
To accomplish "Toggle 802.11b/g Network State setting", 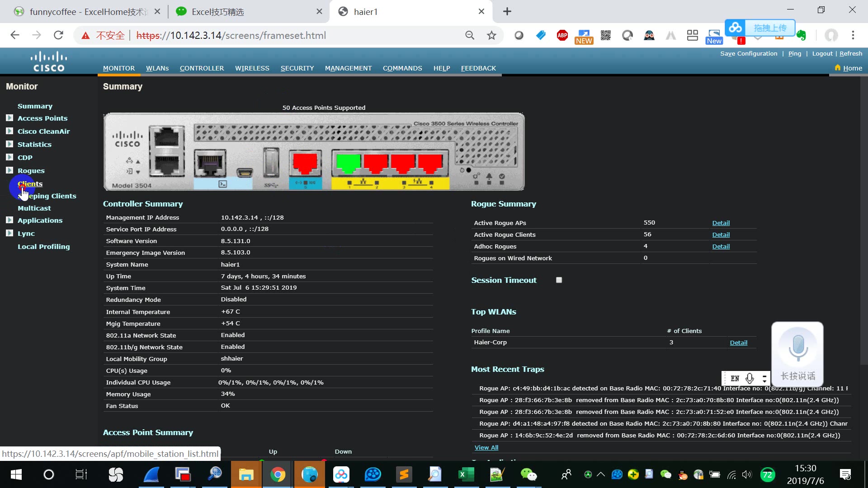I will 232,346.
